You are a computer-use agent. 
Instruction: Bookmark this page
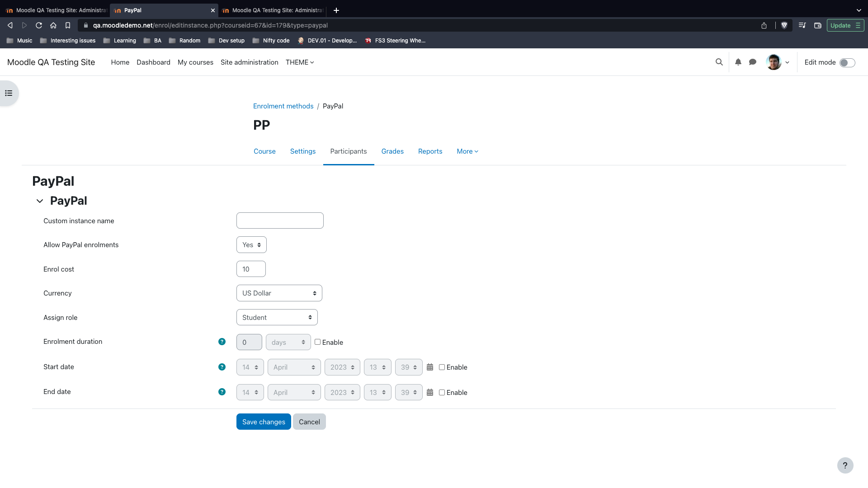click(68, 25)
